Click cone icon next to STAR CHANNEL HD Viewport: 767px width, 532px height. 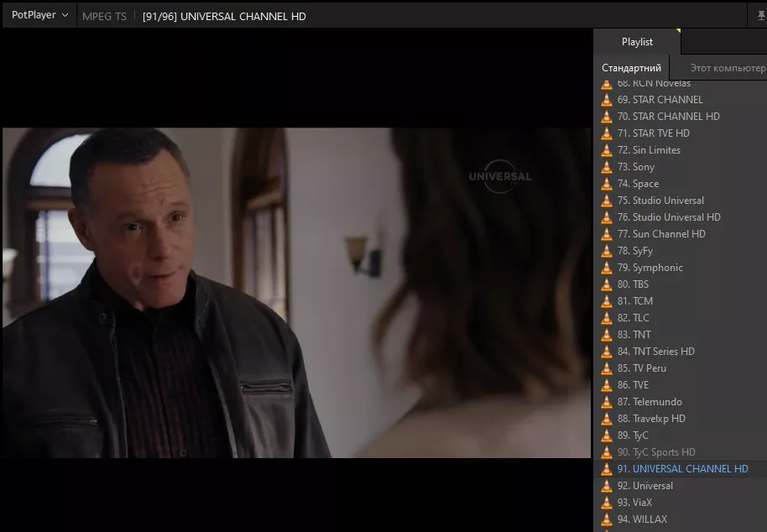pyautogui.click(x=607, y=117)
